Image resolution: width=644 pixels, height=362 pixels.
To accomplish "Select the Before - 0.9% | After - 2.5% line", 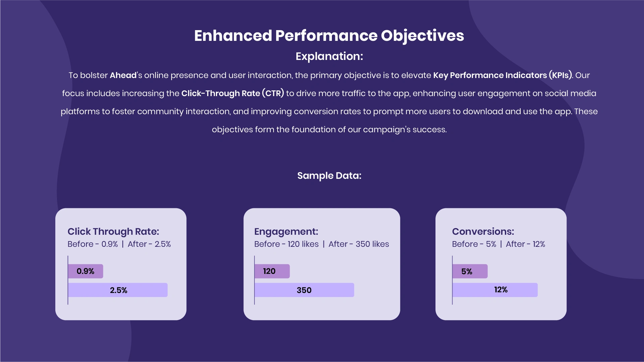I will click(119, 244).
